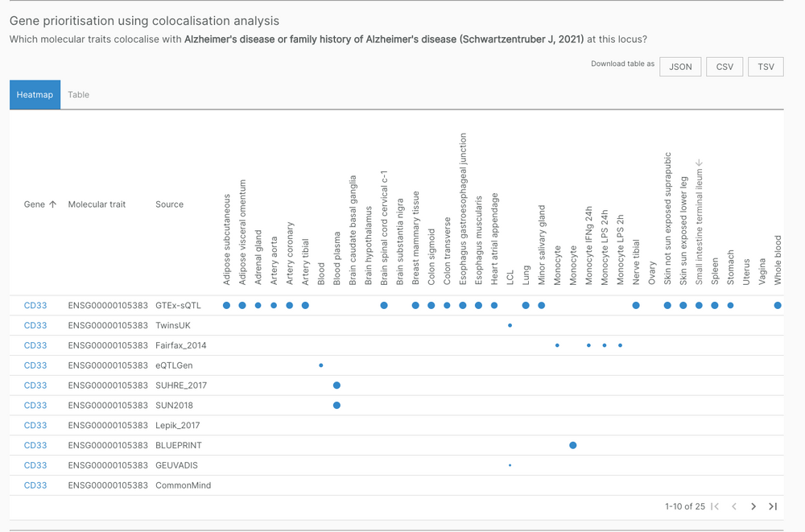
Task: Switch to the Table tab
Action: 78,94
